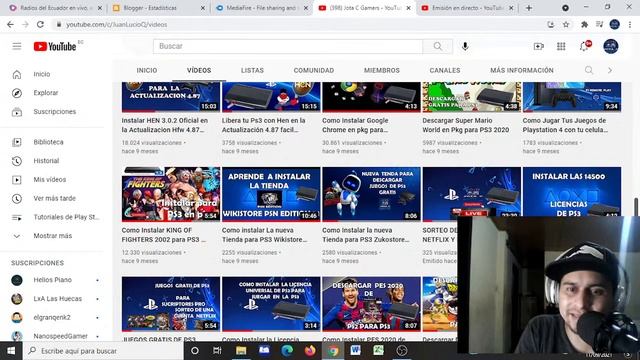The height and width of the screenshot is (360, 640).
Task: Click the Ver más tarde clock icon
Action: [17, 198]
